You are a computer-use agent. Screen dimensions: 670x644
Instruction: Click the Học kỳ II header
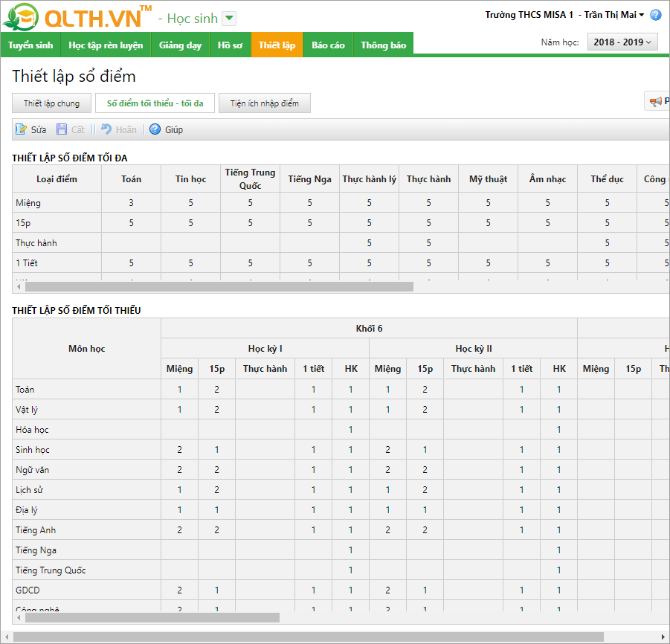click(474, 348)
